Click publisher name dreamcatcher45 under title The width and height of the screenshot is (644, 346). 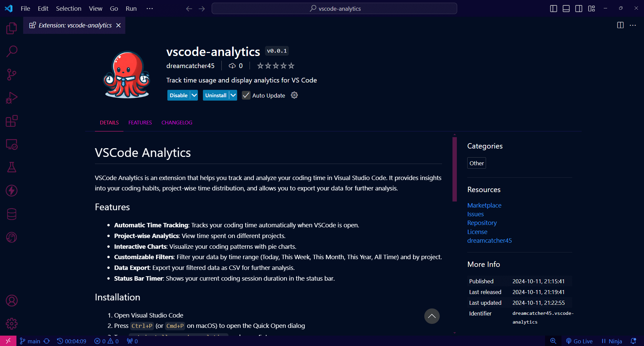[190, 66]
